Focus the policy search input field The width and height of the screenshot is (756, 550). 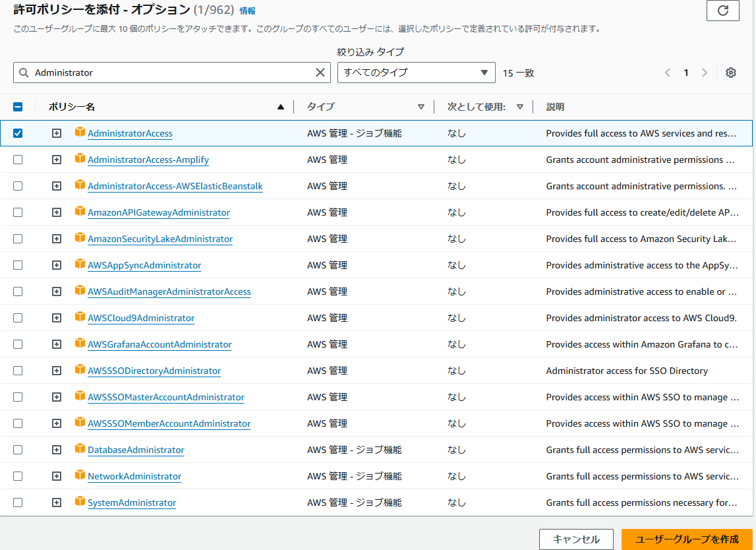click(x=171, y=73)
